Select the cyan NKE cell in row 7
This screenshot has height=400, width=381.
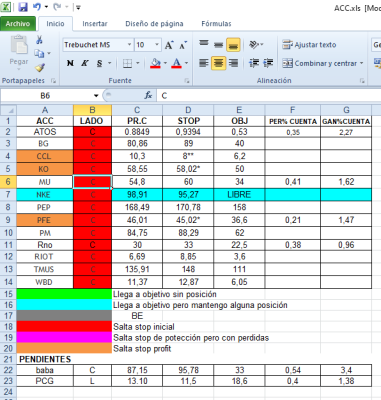tap(45, 195)
